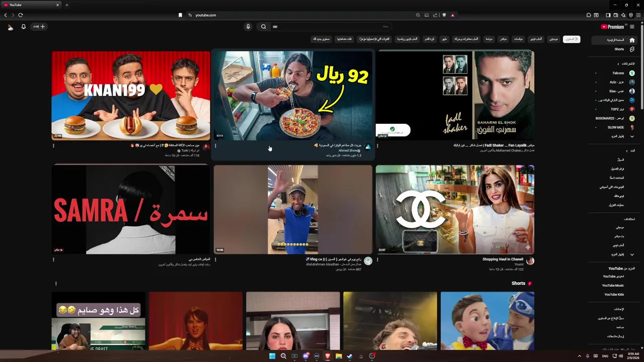This screenshot has height=362, width=644.
Task: Select the الكل (All) filter chip
Action: pyautogui.click(x=572, y=39)
